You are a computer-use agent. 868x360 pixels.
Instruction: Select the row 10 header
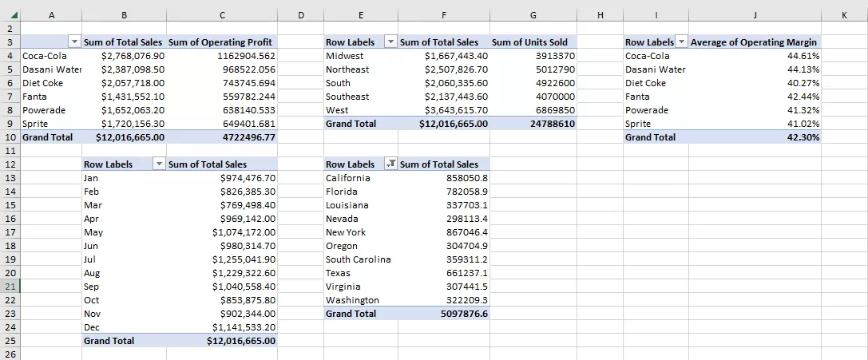click(10, 137)
